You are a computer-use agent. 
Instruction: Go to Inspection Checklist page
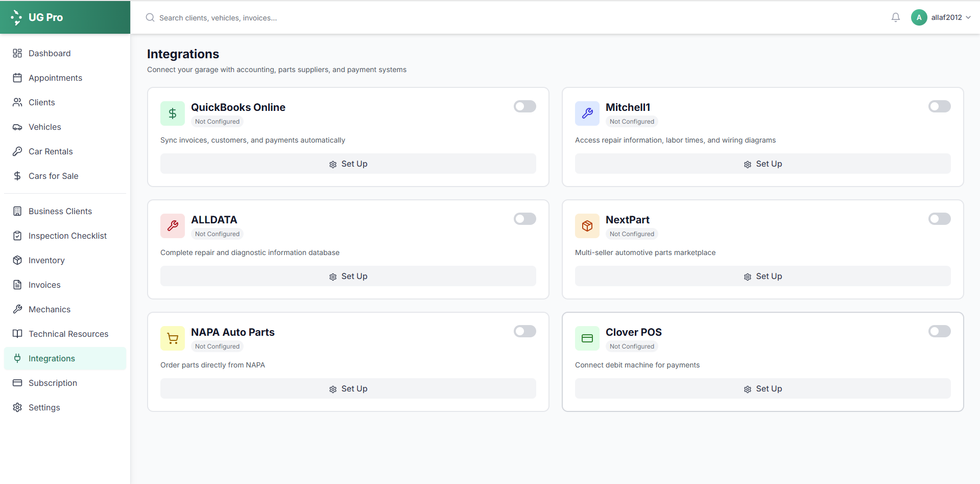pos(67,236)
